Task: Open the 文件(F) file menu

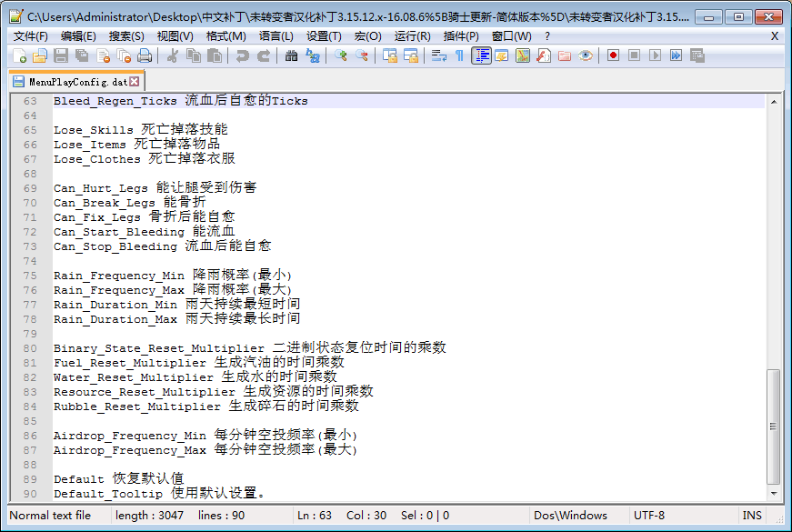Action: [x=31, y=35]
